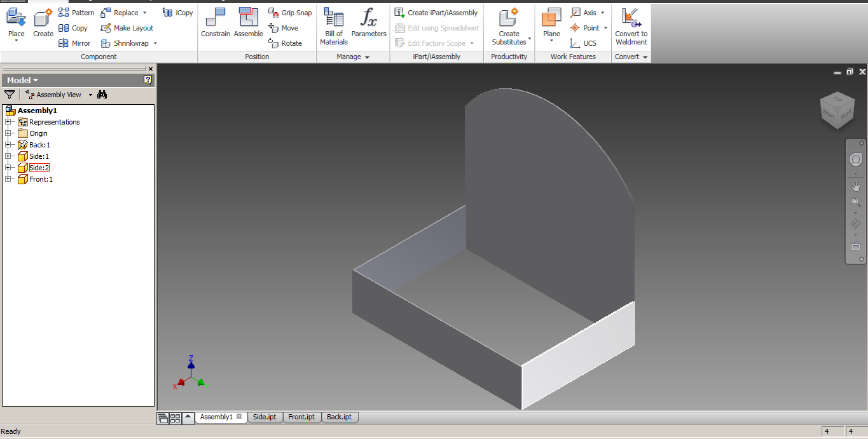Select Side:2 in the browser tree
The image size is (868, 439).
(39, 168)
